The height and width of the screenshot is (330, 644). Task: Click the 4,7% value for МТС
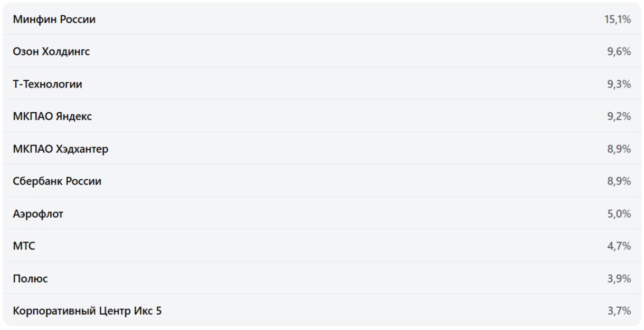pos(619,246)
